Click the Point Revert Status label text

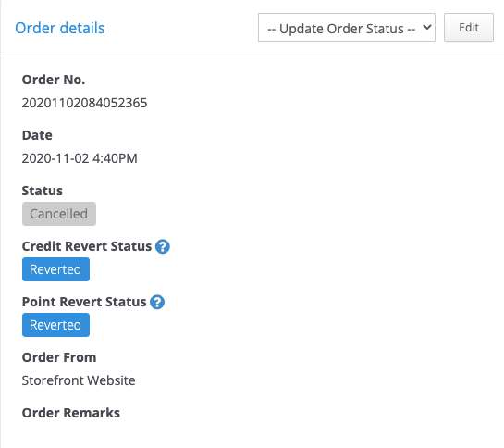(84, 302)
